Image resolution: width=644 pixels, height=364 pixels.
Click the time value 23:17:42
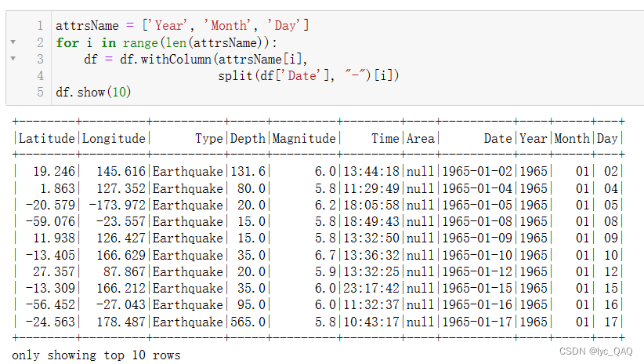coord(371,289)
